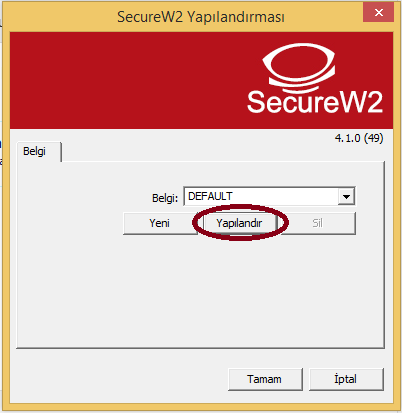
Task: Cancel with the İptal button
Action: pos(346,379)
